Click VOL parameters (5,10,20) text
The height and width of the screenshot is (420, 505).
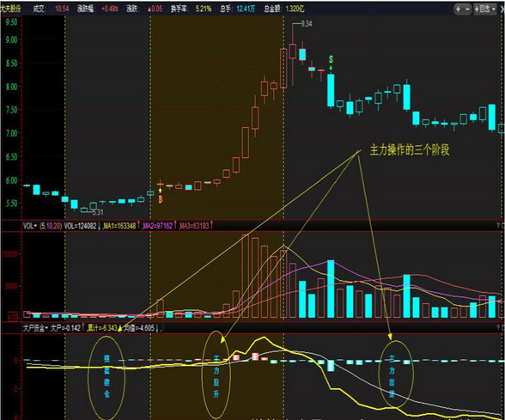click(50, 226)
